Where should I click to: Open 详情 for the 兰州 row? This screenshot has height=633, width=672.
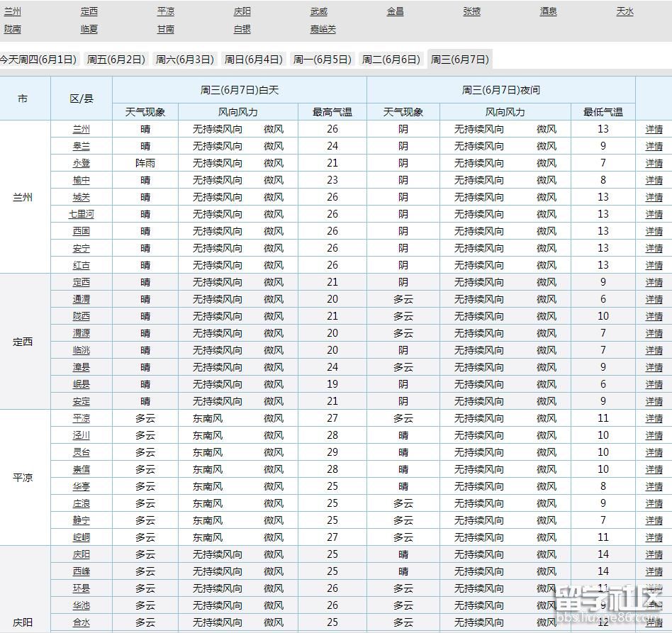click(654, 129)
